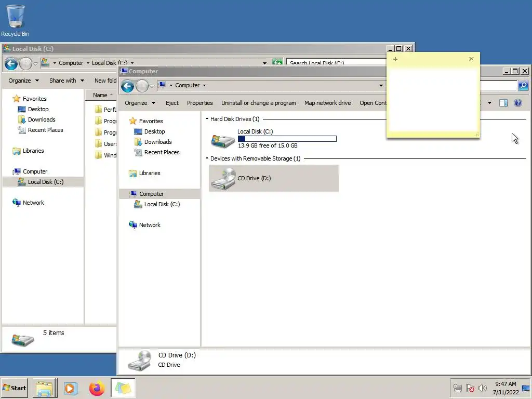Launch Firefox from taskbar
This screenshot has width=532, height=399.
pos(97,388)
